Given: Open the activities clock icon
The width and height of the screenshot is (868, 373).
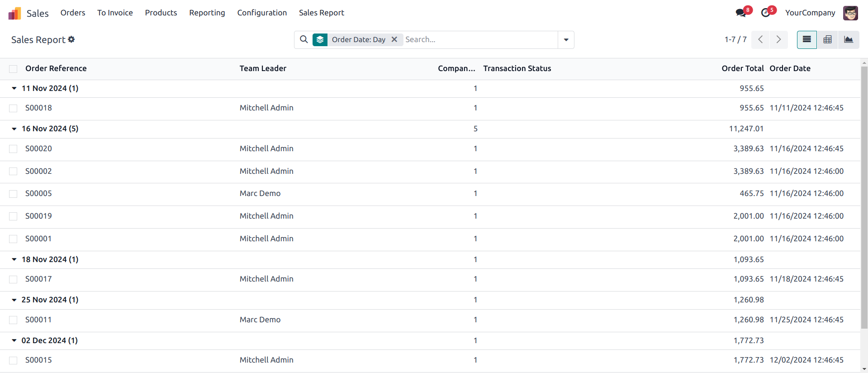Looking at the screenshot, I should click(766, 13).
